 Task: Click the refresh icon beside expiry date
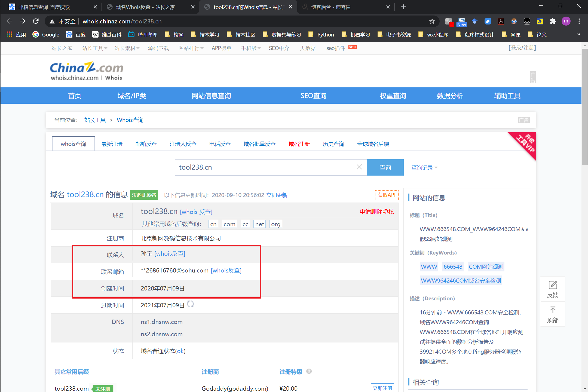pos(191,304)
